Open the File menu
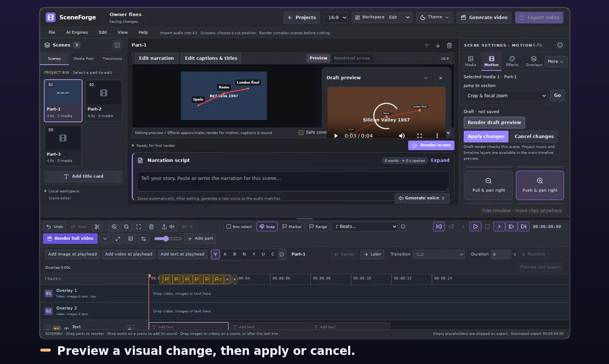Screen dimensions: 609x364 click(52, 33)
